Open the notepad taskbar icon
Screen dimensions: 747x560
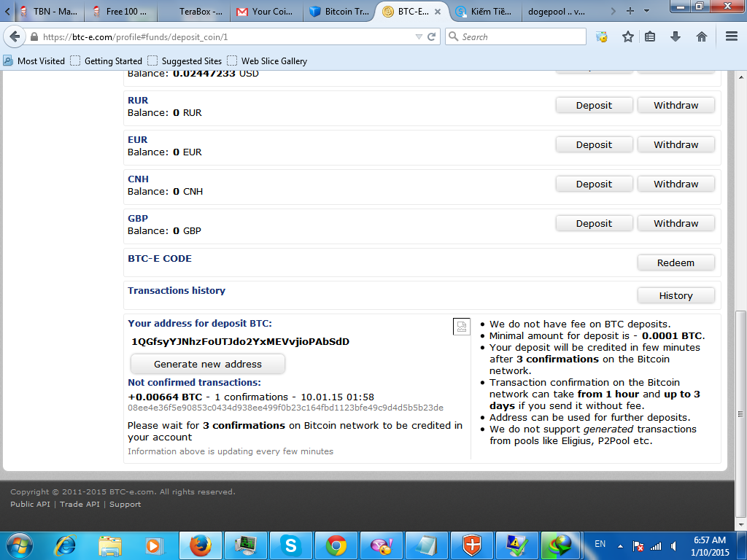(x=426, y=545)
